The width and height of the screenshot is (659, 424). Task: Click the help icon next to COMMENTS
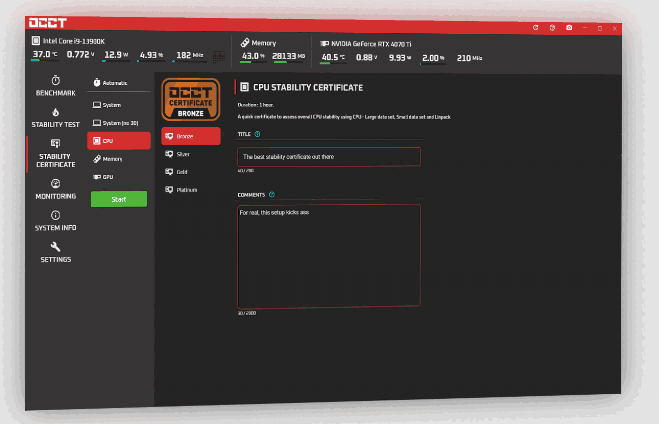(272, 195)
